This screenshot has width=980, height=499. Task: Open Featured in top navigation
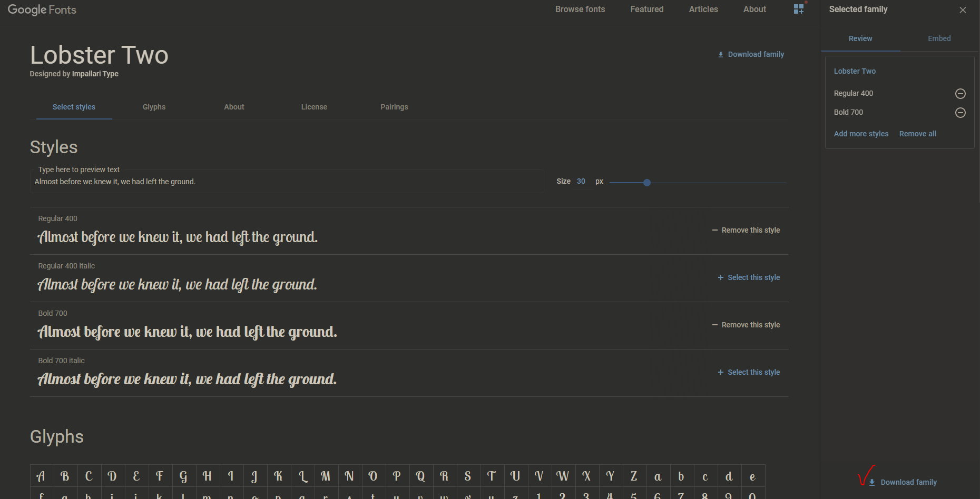(647, 9)
